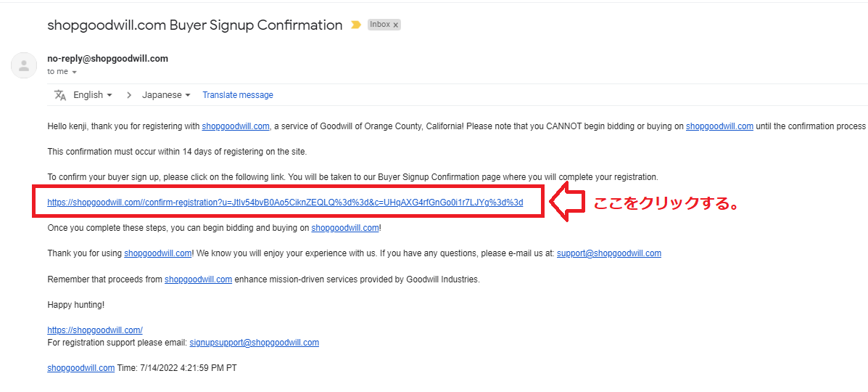Click the shopgoodwill.com link in the greeting line
Screen dimensions: 868x392
pos(235,126)
